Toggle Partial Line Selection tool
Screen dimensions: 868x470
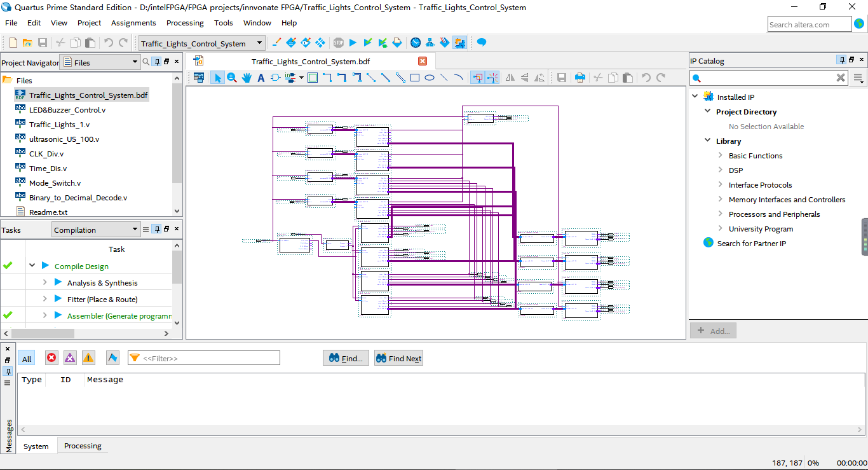click(x=492, y=78)
